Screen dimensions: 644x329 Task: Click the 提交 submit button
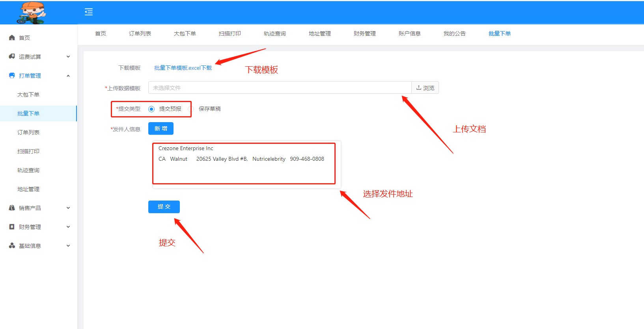tap(164, 207)
